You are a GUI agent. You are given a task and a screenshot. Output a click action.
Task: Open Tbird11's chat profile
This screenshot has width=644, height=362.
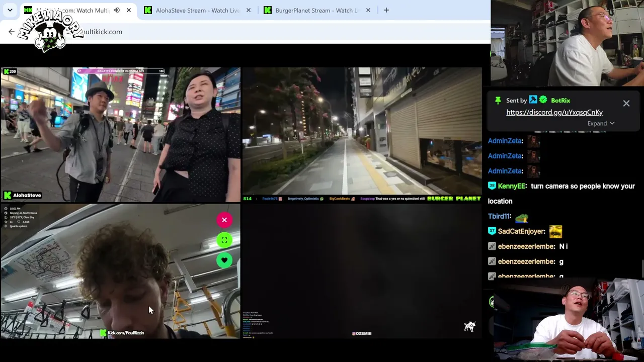coord(499,216)
